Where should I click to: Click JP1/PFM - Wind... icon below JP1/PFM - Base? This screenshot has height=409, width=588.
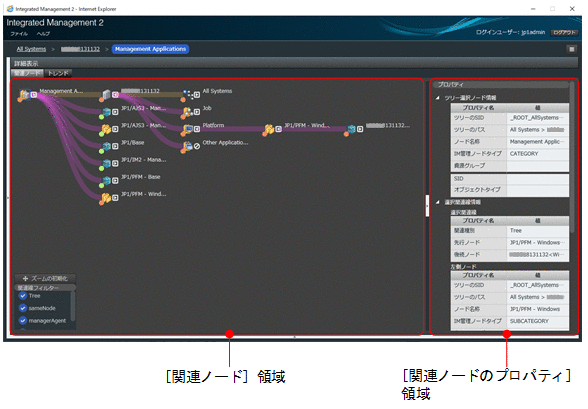106,198
